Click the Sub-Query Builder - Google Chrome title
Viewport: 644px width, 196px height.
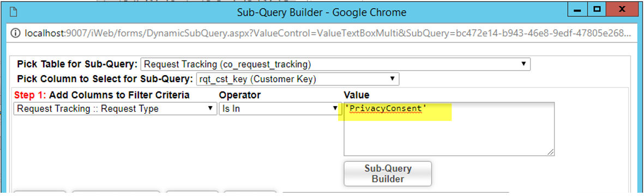[x=322, y=13]
